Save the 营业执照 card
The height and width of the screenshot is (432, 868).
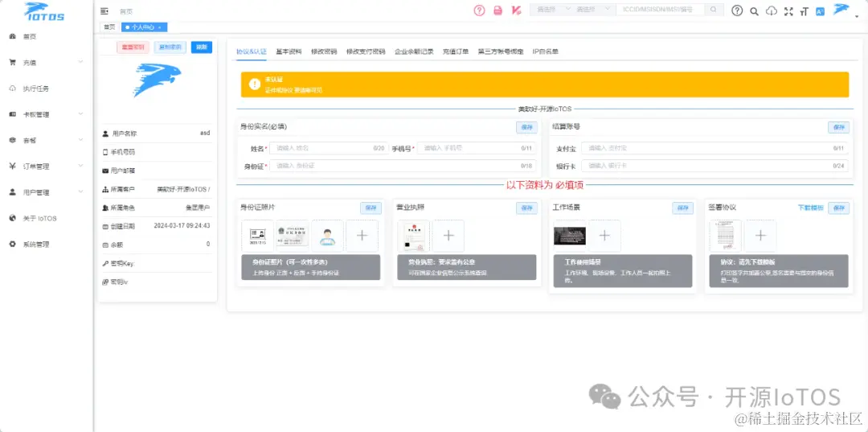(527, 208)
